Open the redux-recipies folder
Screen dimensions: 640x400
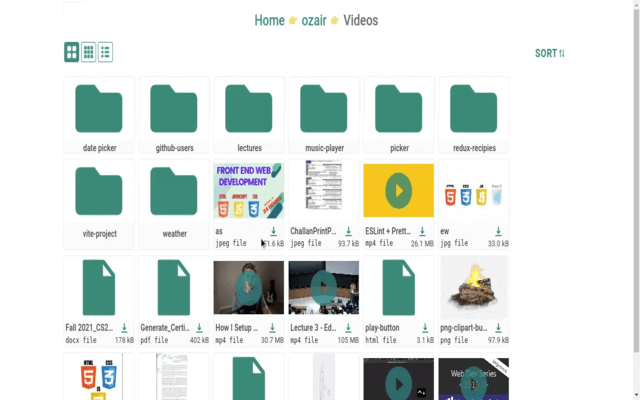pyautogui.click(x=474, y=109)
